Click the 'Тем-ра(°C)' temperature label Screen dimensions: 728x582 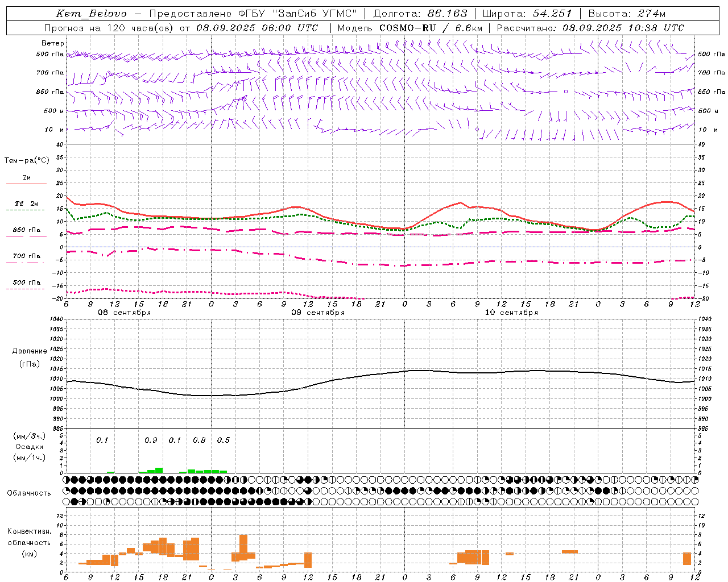(x=27, y=161)
